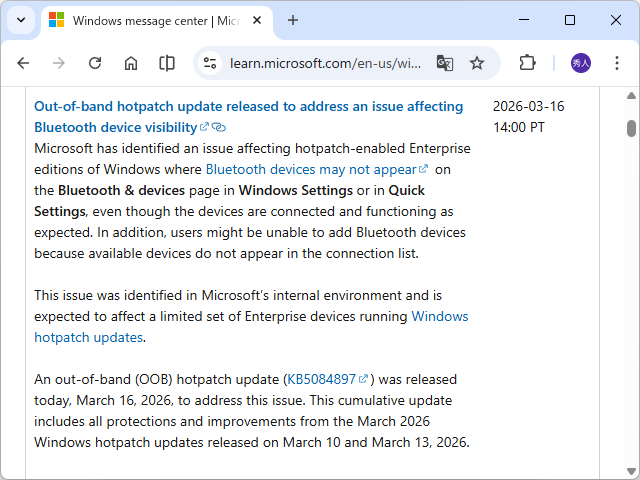Open Chrome's three-dot menu
This screenshot has height=480, width=640.
(616, 63)
